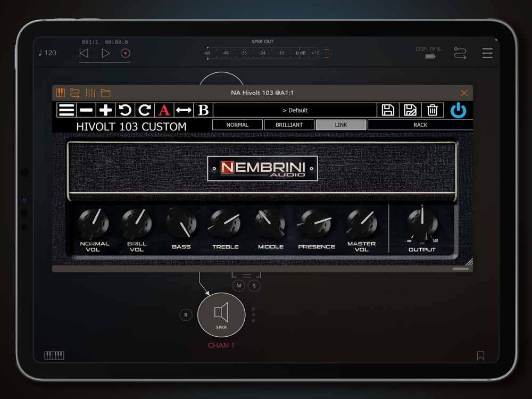
Task: Open the main hamburger menu in top bar
Action: [487, 53]
